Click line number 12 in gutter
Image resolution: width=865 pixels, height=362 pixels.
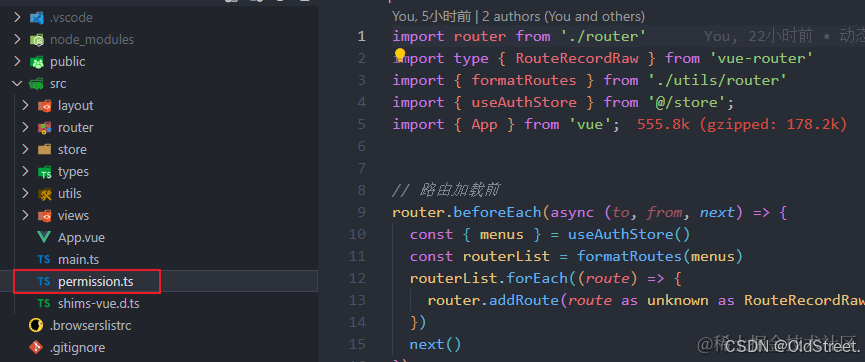point(357,279)
